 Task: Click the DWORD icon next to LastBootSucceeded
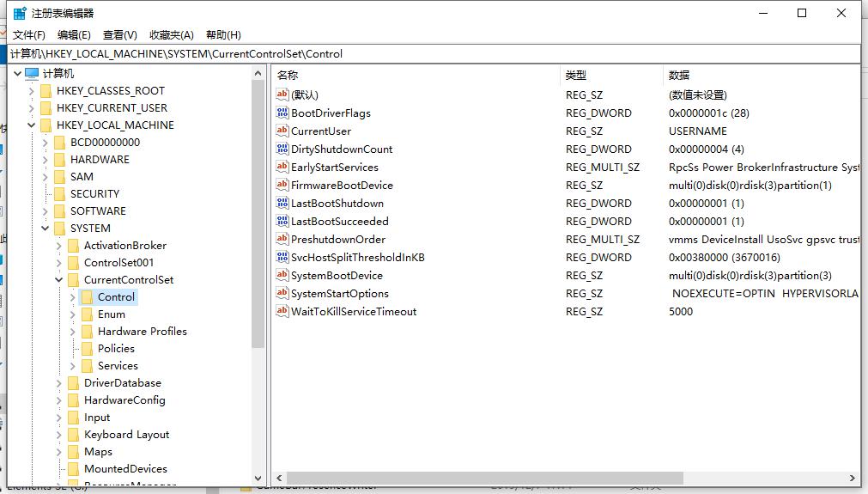pyautogui.click(x=282, y=221)
